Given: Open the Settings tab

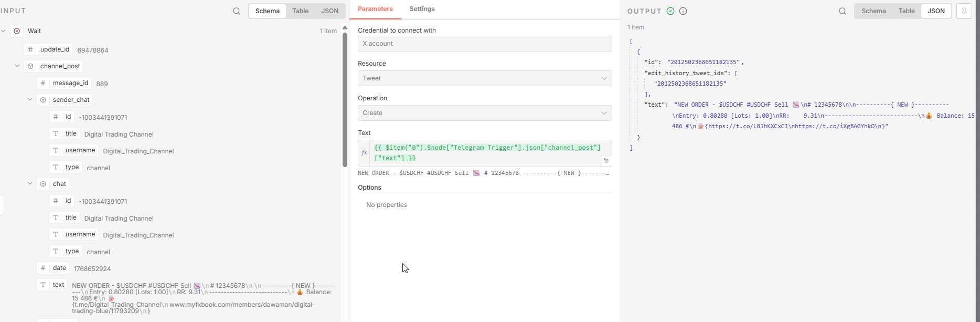Looking at the screenshot, I should point(422,9).
